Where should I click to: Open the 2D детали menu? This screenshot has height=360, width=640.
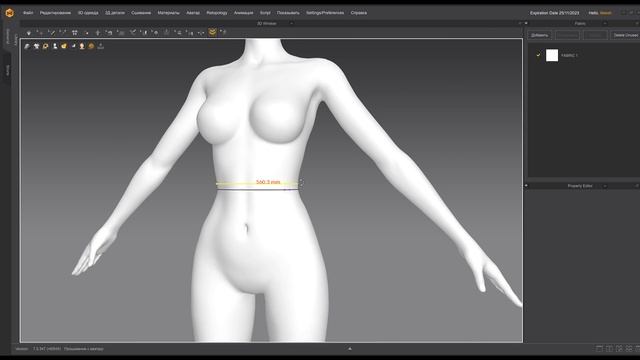coord(115,13)
